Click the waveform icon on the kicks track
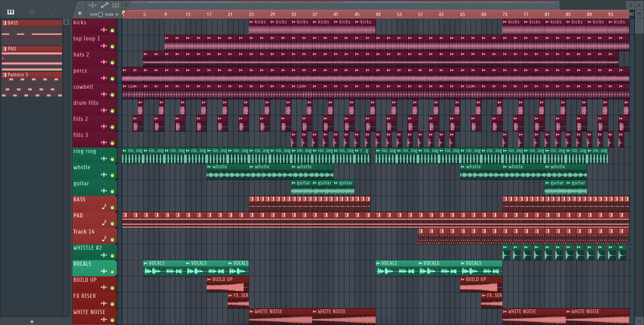Image resolution: width=644 pixels, height=325 pixels. [x=104, y=30]
